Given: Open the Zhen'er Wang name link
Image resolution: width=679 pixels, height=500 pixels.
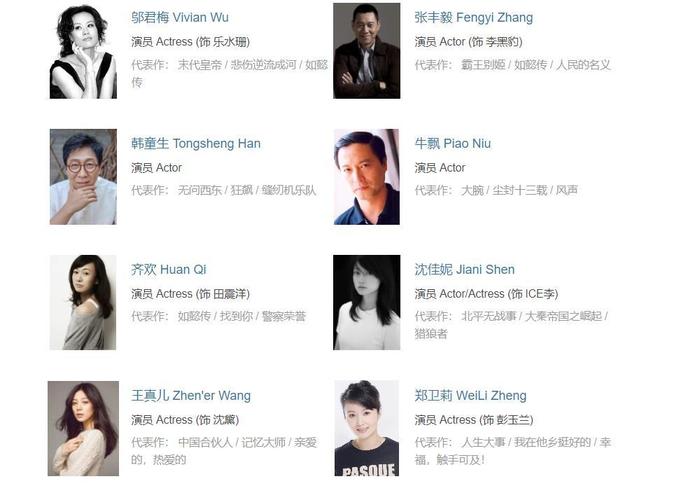Looking at the screenshot, I should click(191, 396).
